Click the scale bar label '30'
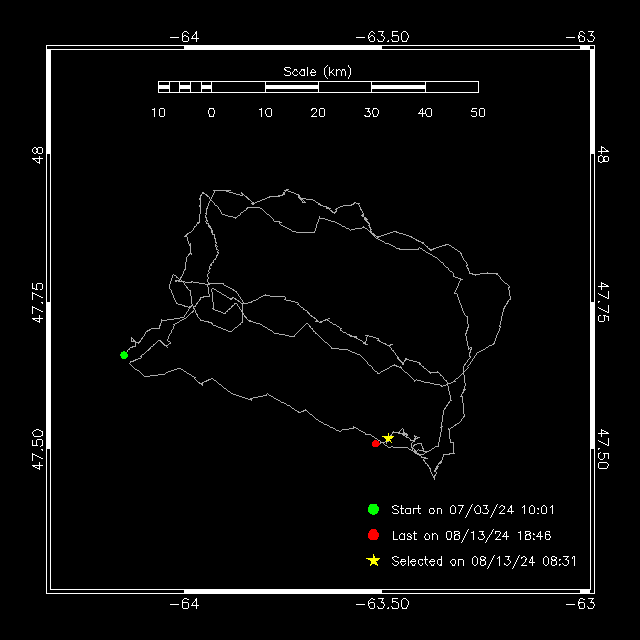Image resolution: width=640 pixels, height=640 pixels. (371, 113)
